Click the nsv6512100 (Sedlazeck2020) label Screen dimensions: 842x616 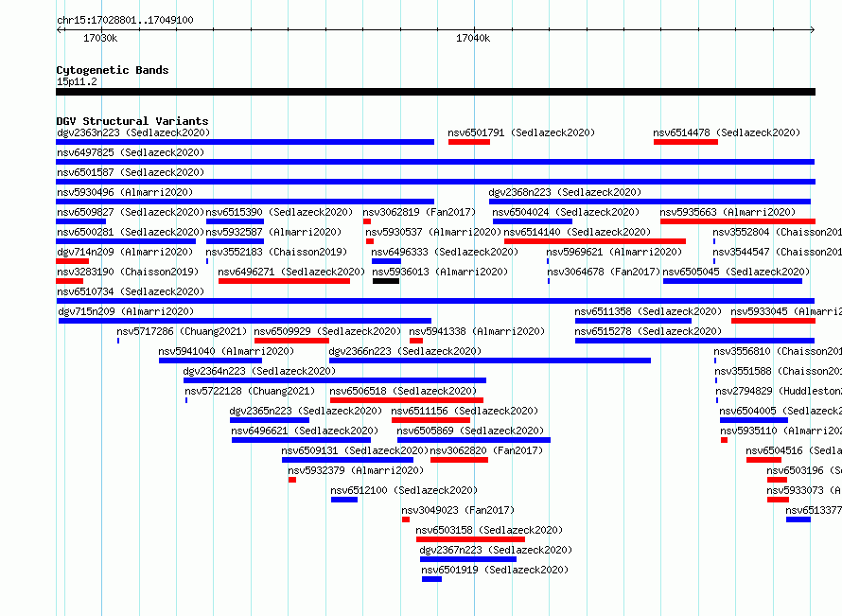tap(404, 490)
